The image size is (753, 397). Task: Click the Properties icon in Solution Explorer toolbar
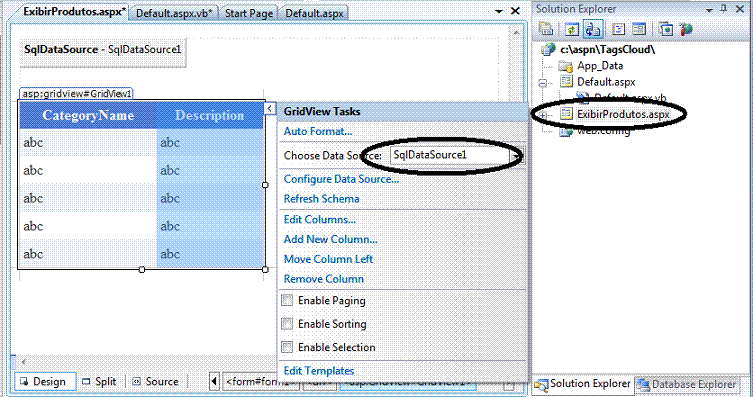tap(546, 29)
